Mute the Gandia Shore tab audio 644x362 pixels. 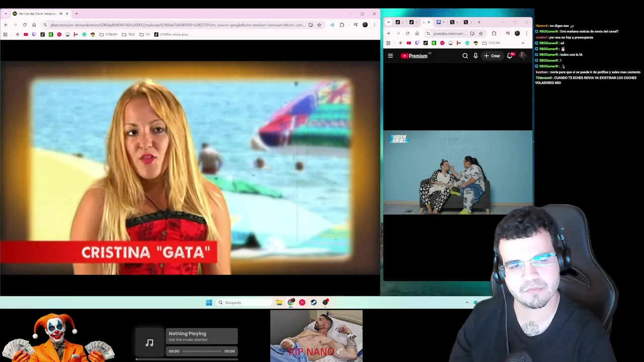(x=60, y=14)
